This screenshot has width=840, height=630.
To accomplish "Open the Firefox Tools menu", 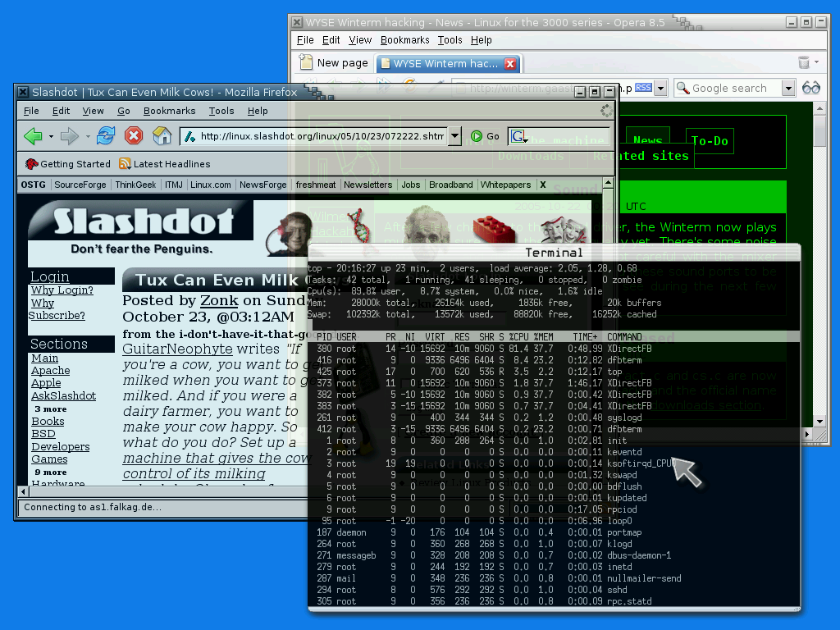I will [221, 111].
